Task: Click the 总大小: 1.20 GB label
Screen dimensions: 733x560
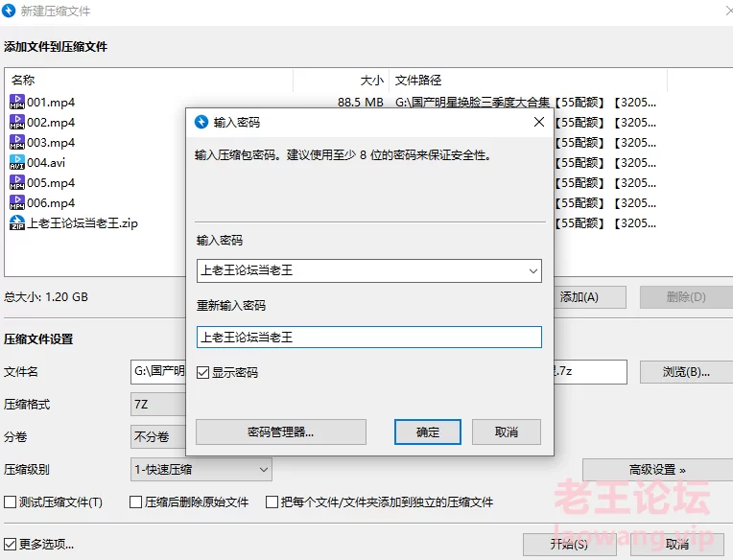Action: click(x=46, y=297)
